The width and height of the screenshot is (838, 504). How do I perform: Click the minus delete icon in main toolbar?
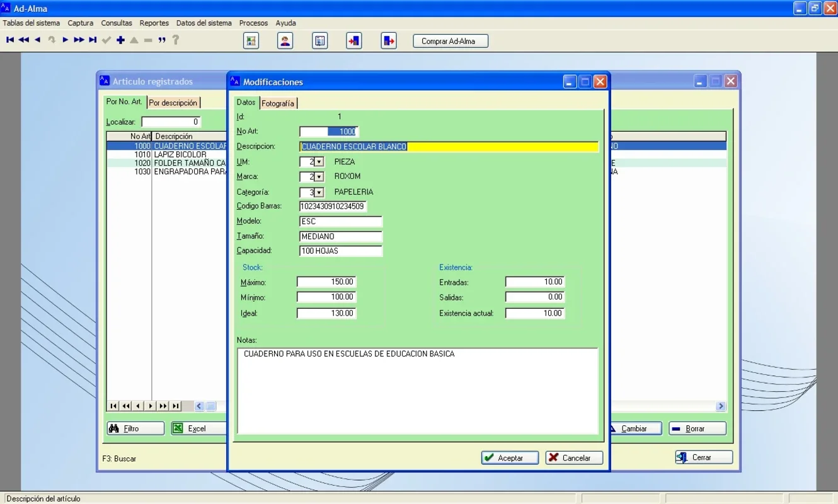148,40
